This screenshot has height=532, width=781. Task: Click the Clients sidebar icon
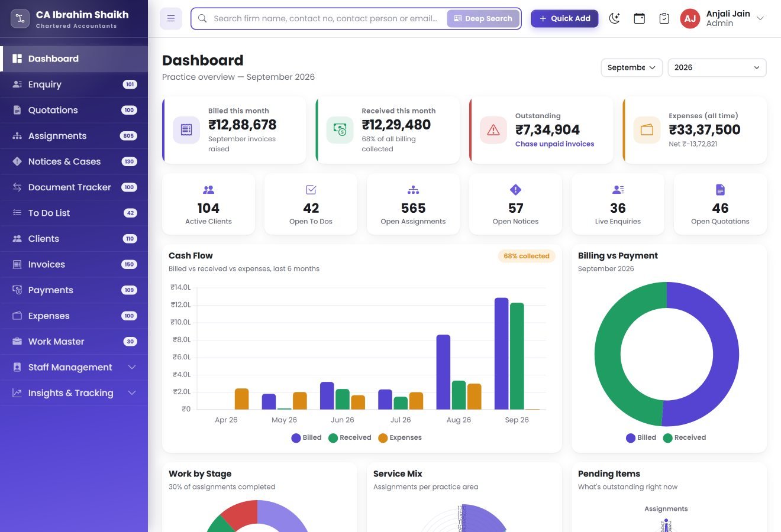(x=17, y=239)
